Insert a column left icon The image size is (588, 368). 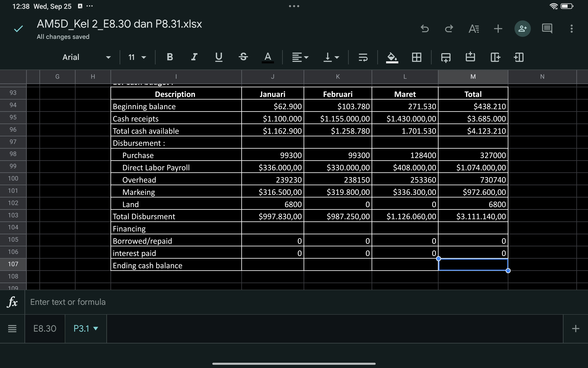pos(519,57)
